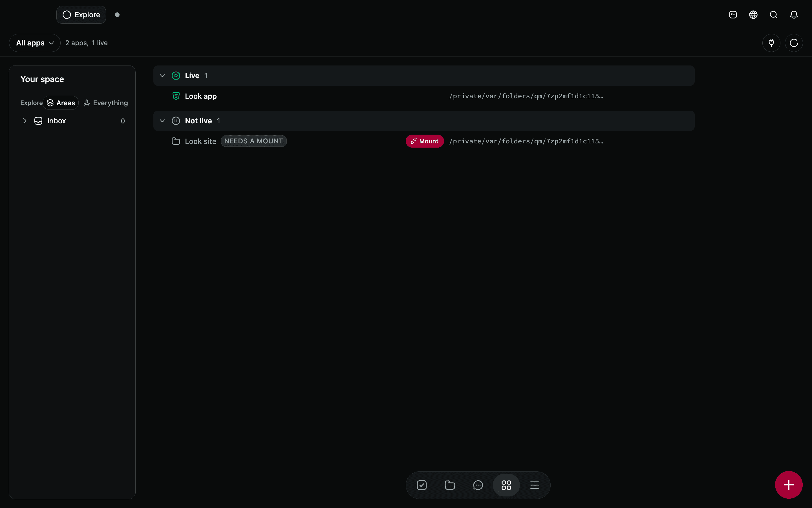Select the apps grid icon in bottom dock
812x508 pixels.
tap(506, 485)
